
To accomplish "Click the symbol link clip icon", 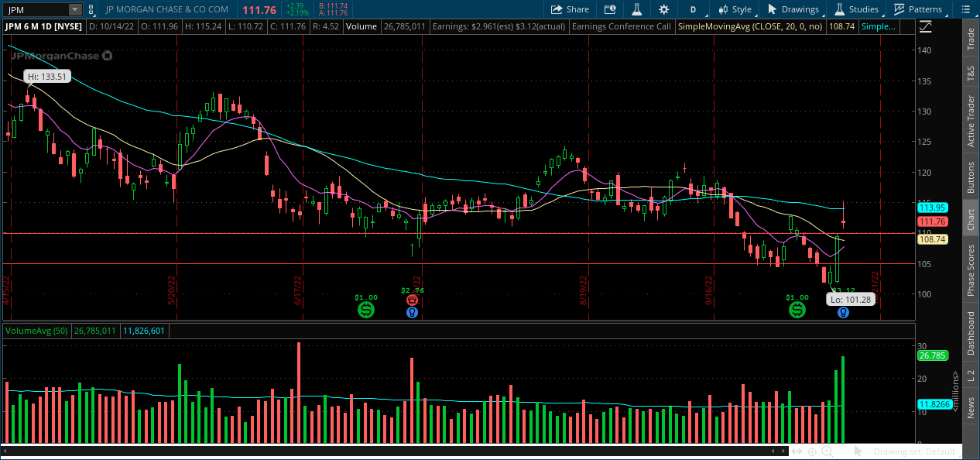I will [93, 9].
